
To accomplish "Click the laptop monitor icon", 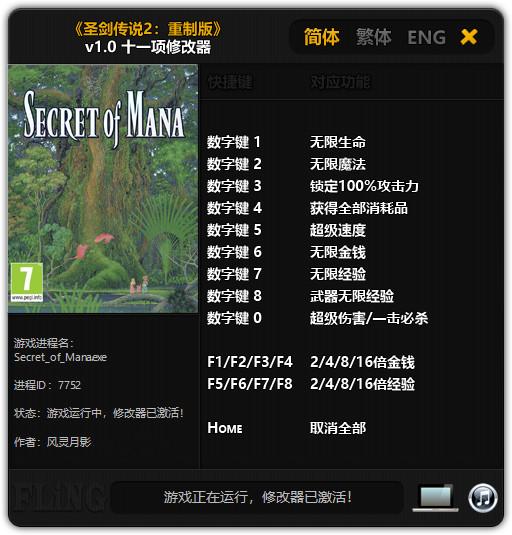I will coord(435,498).
